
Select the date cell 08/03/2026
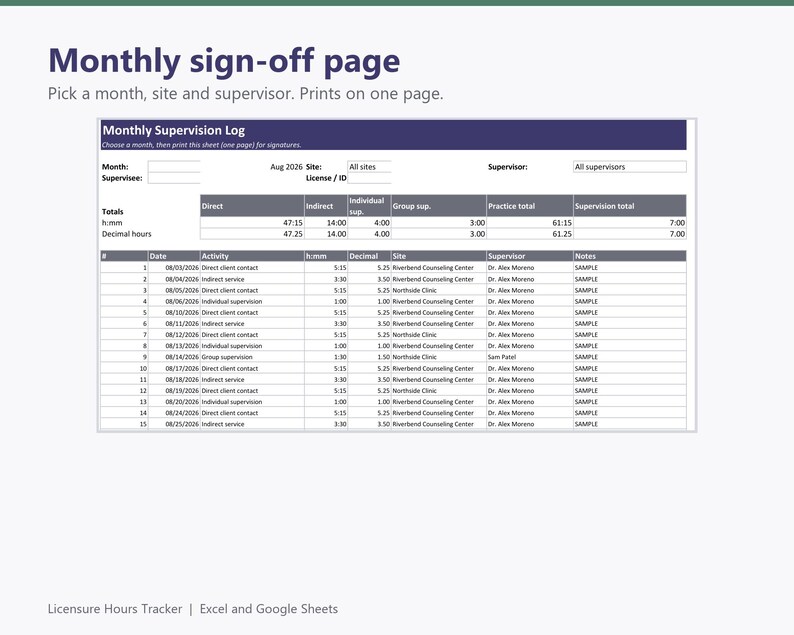point(174,267)
